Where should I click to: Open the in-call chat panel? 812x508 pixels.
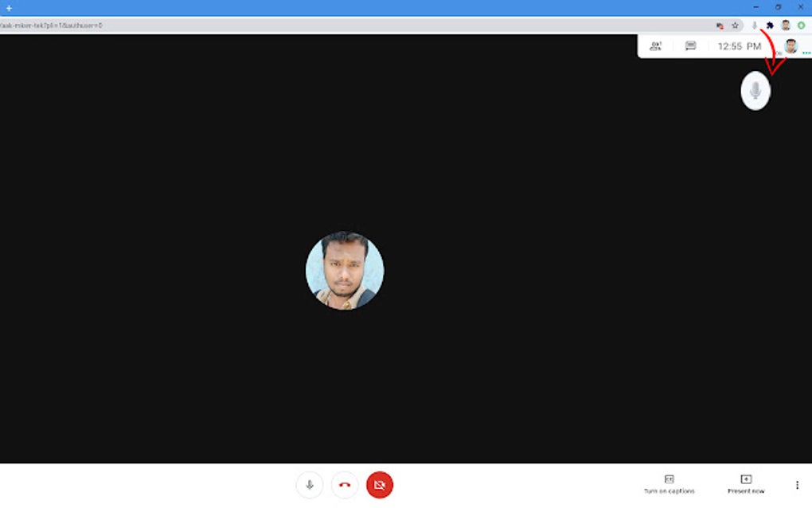click(x=689, y=45)
